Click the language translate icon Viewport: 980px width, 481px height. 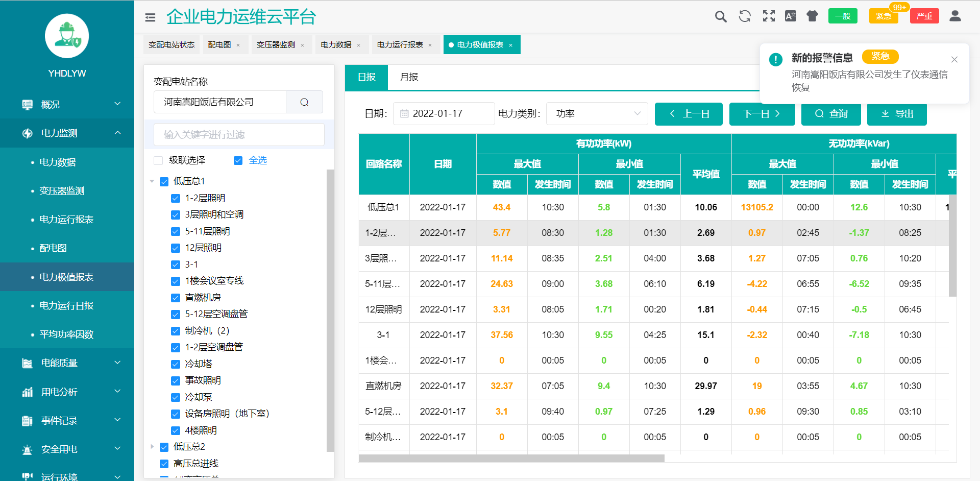click(x=790, y=16)
